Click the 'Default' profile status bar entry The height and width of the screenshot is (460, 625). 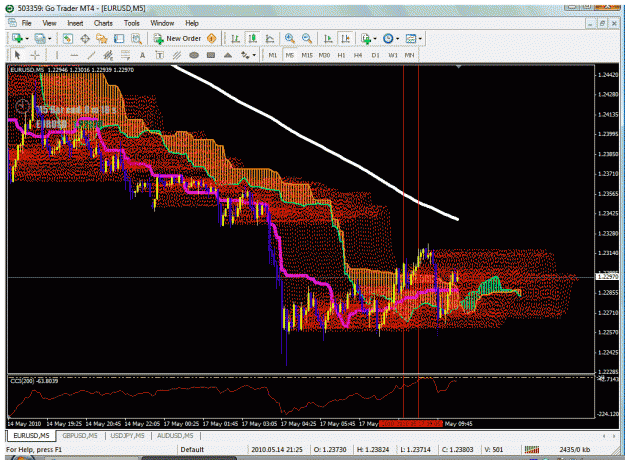tap(192, 450)
